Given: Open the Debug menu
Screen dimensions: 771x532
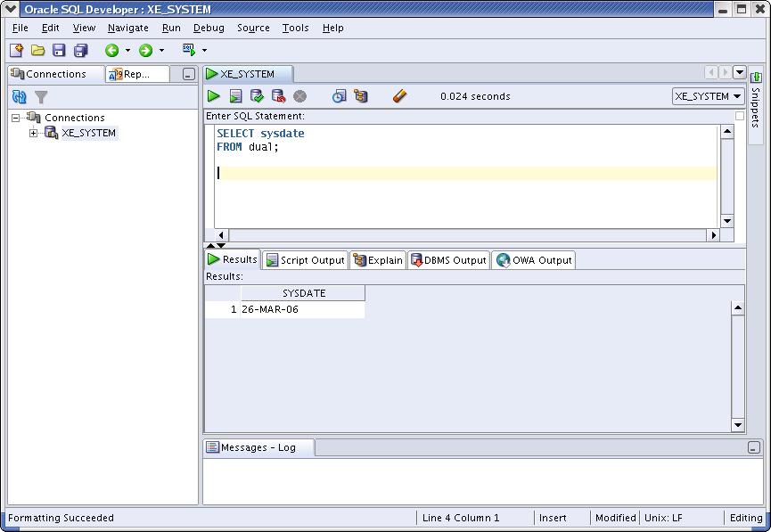Looking at the screenshot, I should [x=209, y=28].
